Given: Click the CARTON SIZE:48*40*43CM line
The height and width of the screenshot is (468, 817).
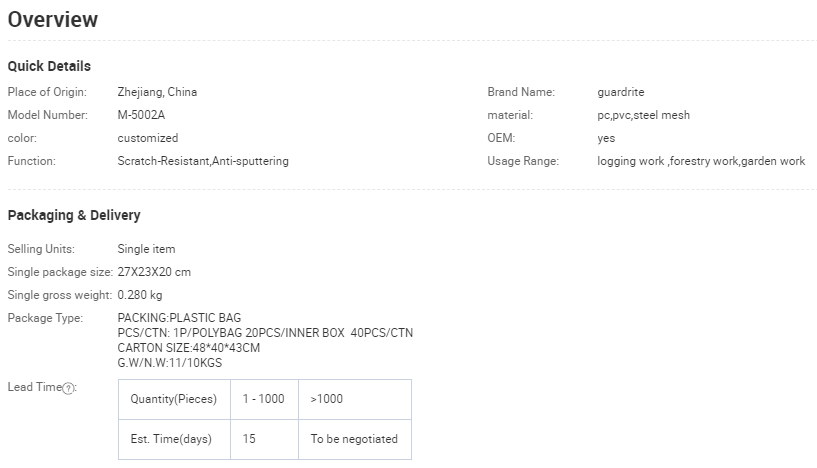Looking at the screenshot, I should click(x=189, y=348).
